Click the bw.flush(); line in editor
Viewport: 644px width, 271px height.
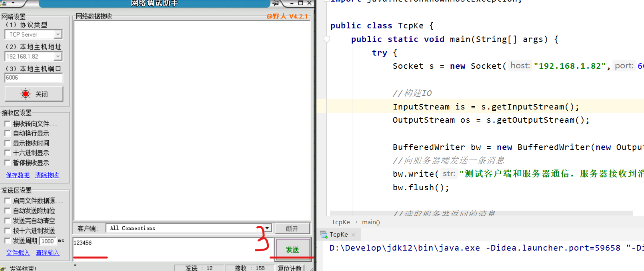(x=421, y=187)
